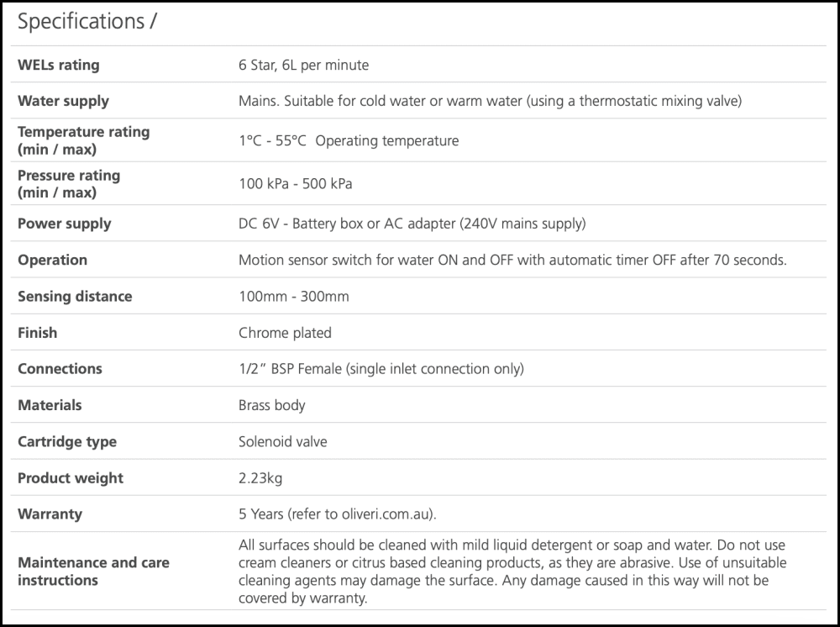This screenshot has height=627, width=840.
Task: Select the Operation row label
Action: tap(52, 260)
